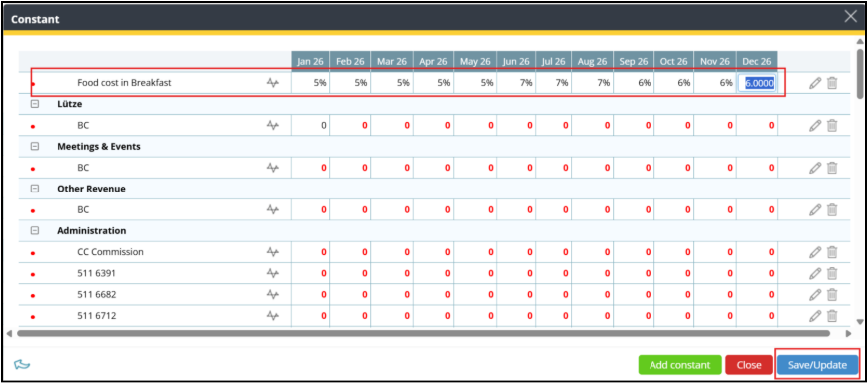Collapse the Administration group
This screenshot has width=868, height=383.
(35, 230)
